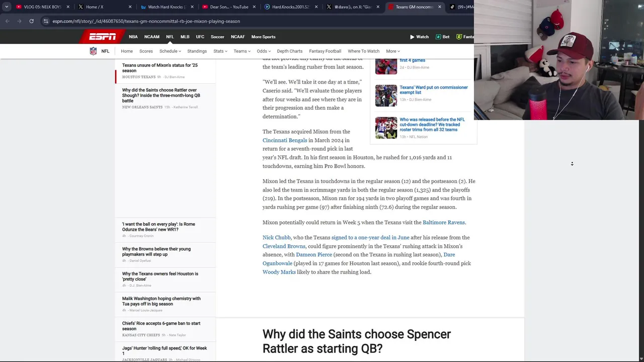Image resolution: width=644 pixels, height=362 pixels.
Task: Click the address bar URL
Action: (146, 21)
